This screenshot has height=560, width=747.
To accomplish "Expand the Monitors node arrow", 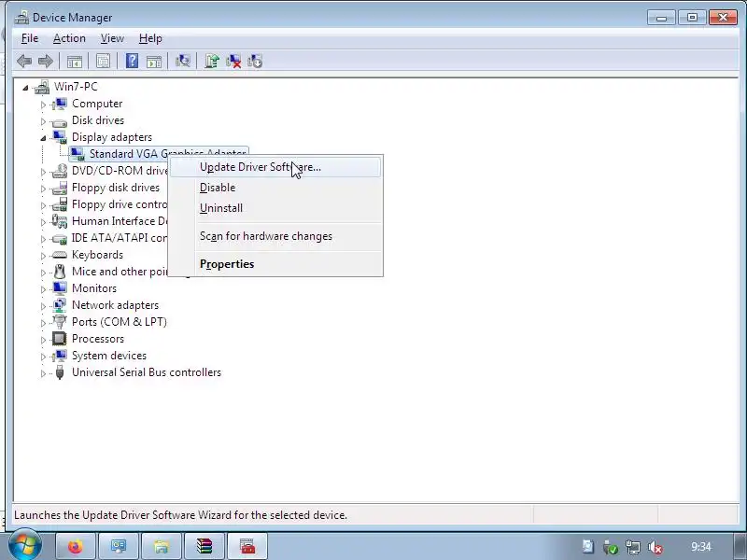I will coord(43,289).
